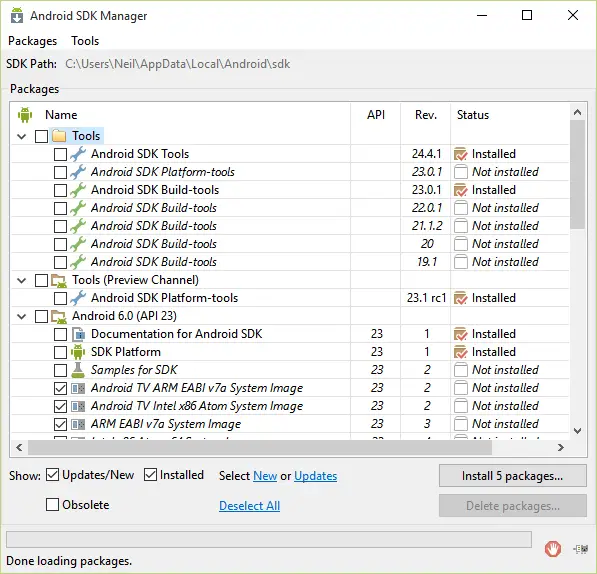The width and height of the screenshot is (597, 574).
Task: Click wrench icon of Platform-tools 23.1 rc1
Action: point(78,298)
